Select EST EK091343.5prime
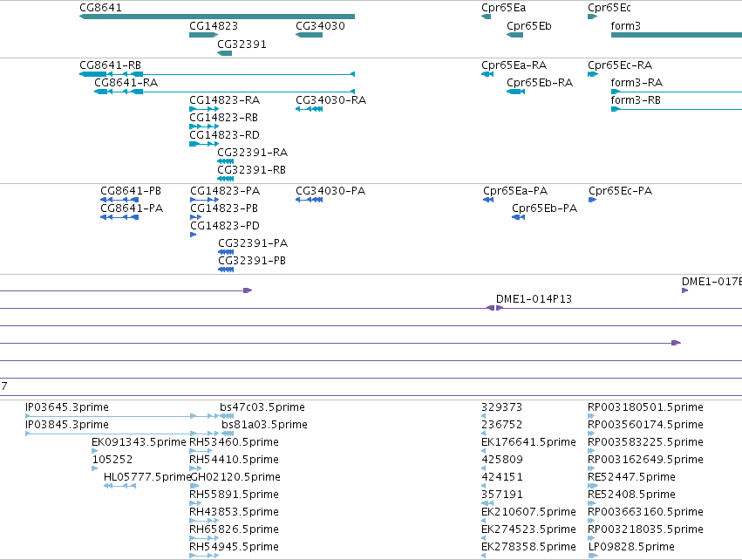The height and width of the screenshot is (560, 742). [95, 451]
